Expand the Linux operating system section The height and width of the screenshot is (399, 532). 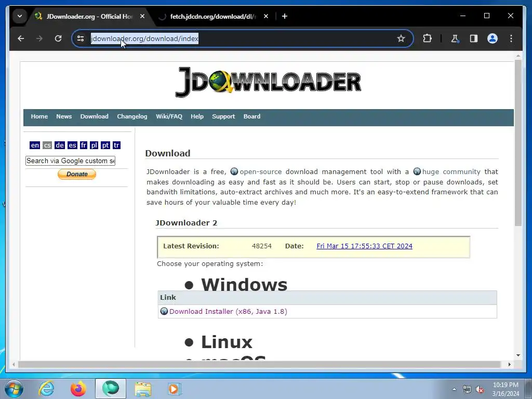(x=227, y=342)
